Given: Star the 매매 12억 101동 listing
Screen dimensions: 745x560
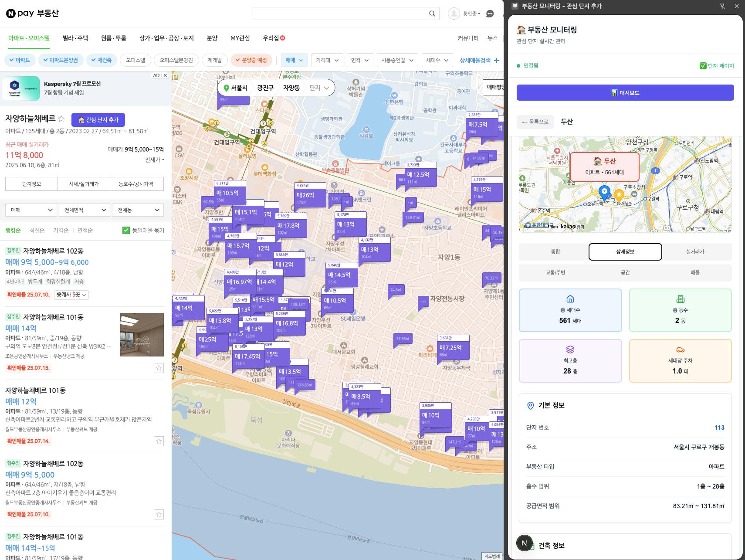Looking at the screenshot, I should (x=159, y=441).
